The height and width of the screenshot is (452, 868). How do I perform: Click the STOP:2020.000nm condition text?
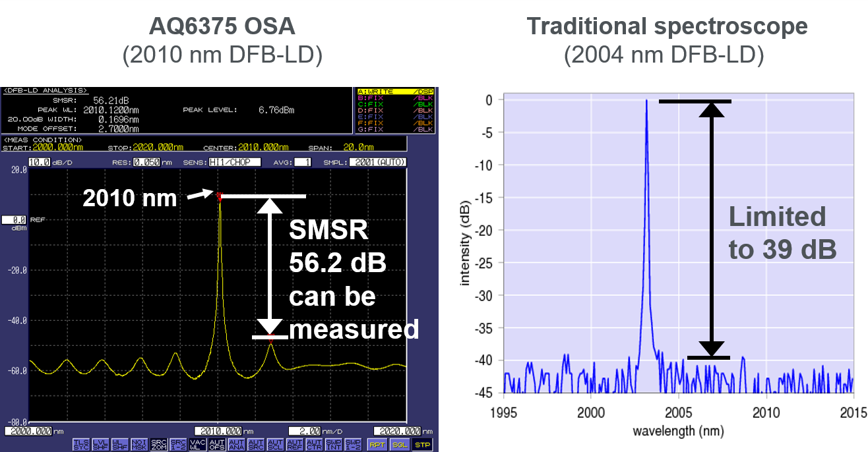(146, 147)
